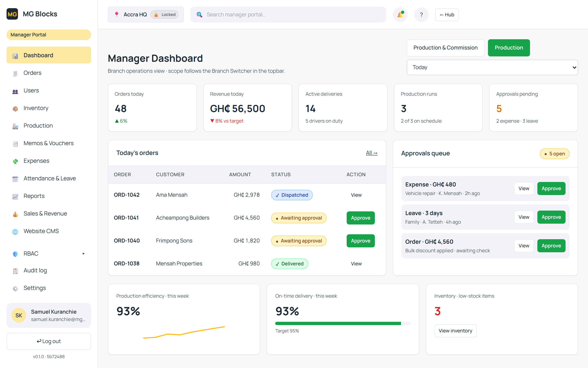This screenshot has width=588, height=368.
Task: Click the Audit log clipboard icon
Action: point(15,271)
